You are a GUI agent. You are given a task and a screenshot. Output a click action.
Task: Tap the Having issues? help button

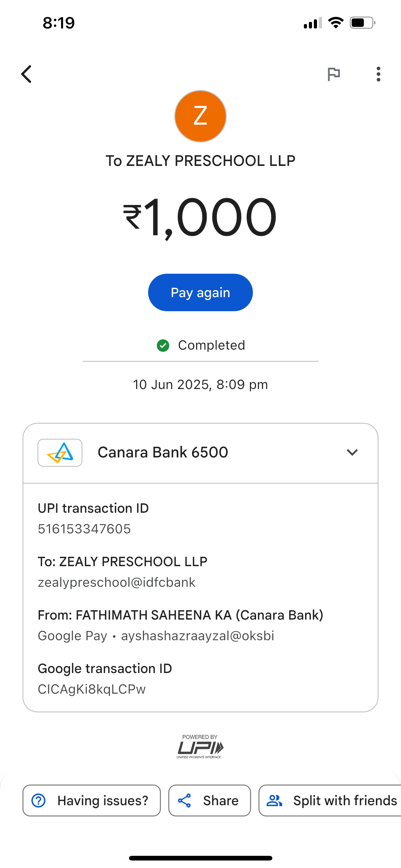[x=92, y=801]
